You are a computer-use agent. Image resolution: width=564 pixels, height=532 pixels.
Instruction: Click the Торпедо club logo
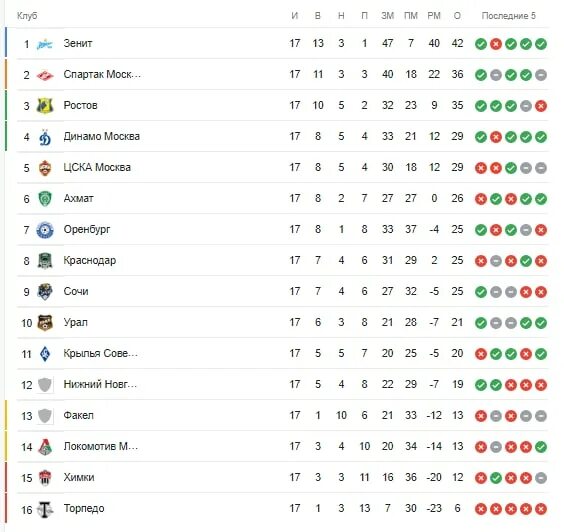point(45,509)
